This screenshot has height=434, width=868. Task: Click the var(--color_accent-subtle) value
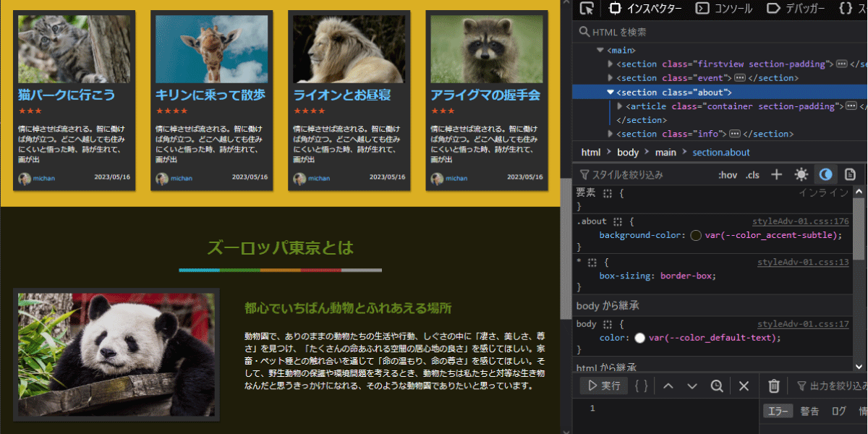pos(772,235)
